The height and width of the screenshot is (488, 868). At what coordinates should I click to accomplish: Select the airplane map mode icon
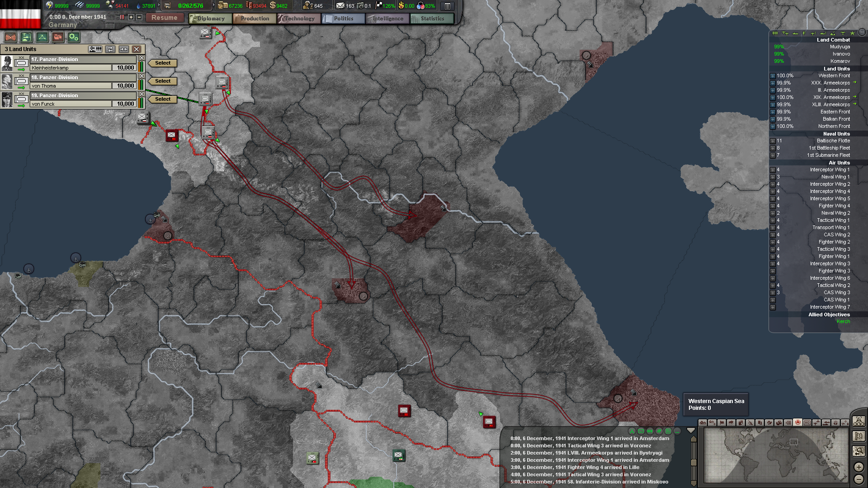(817, 423)
